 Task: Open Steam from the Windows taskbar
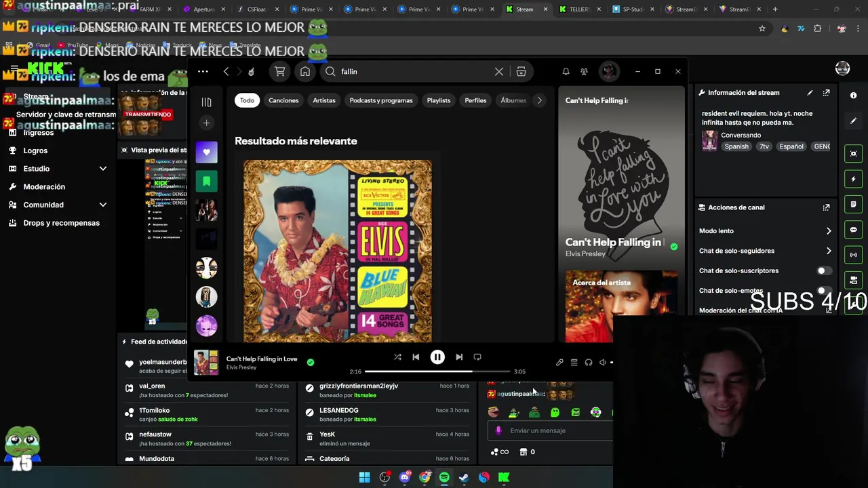464,477
